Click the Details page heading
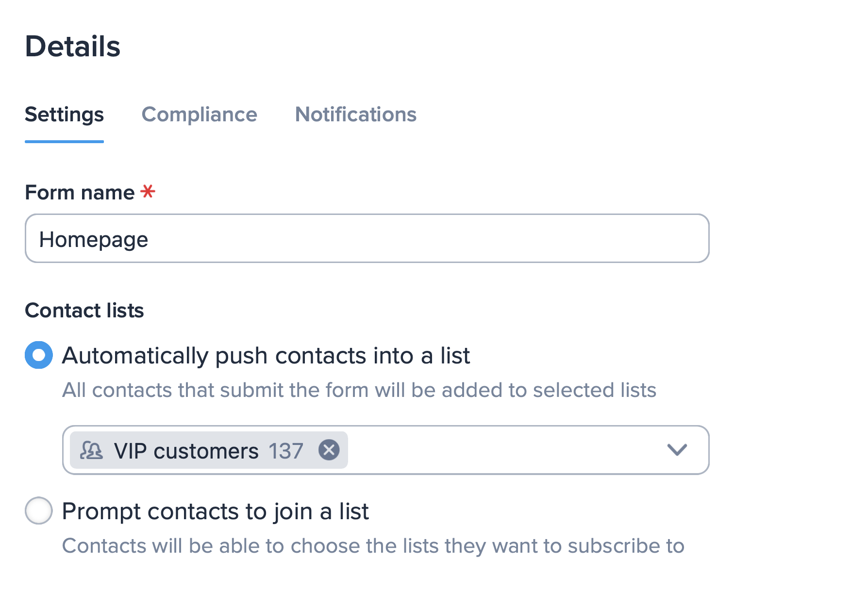Image resolution: width=868 pixels, height=592 pixels. [73, 47]
